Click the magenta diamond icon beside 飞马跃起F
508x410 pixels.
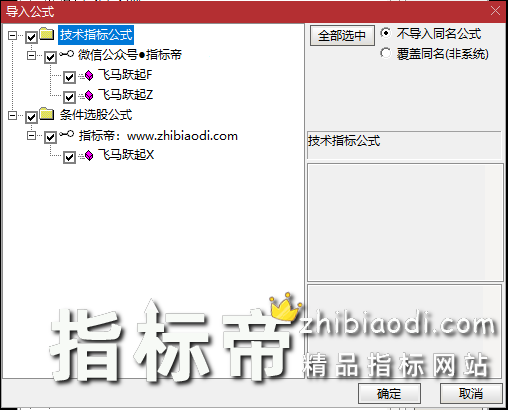point(89,76)
